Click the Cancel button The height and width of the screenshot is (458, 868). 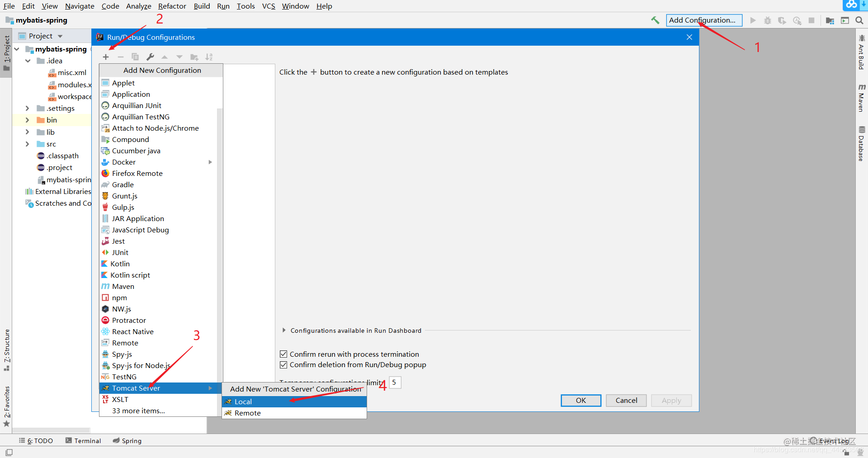pos(626,401)
